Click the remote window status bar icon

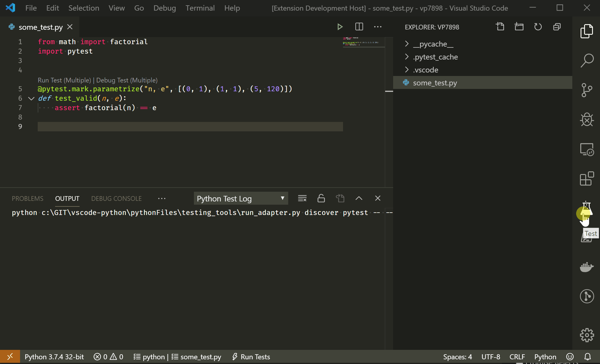point(10,357)
